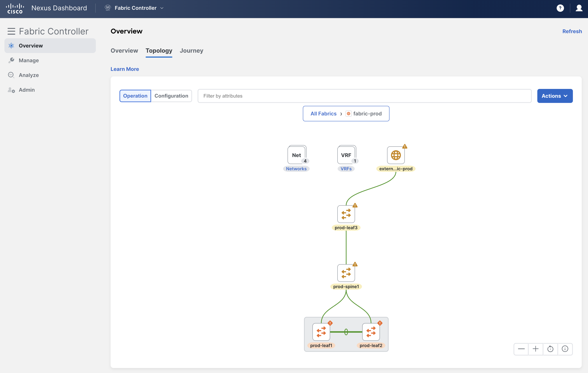The image size is (588, 373).
Task: Click the Manage wrench icon
Action: pyautogui.click(x=11, y=60)
